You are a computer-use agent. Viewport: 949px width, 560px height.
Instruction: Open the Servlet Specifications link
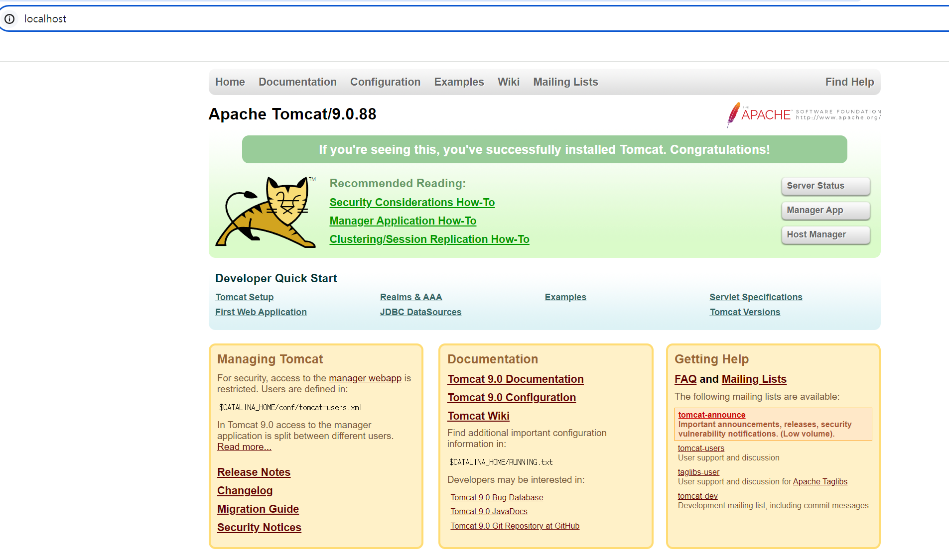[x=756, y=297]
